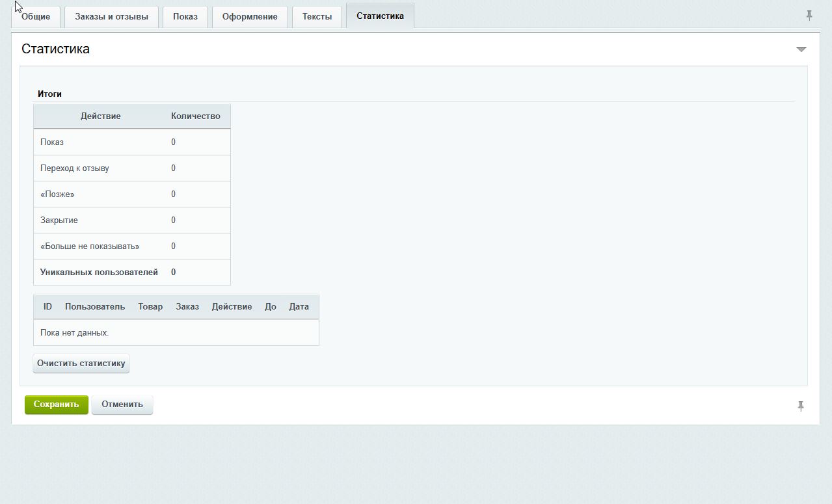
Task: Save settings with the Сохранить button
Action: point(57,405)
